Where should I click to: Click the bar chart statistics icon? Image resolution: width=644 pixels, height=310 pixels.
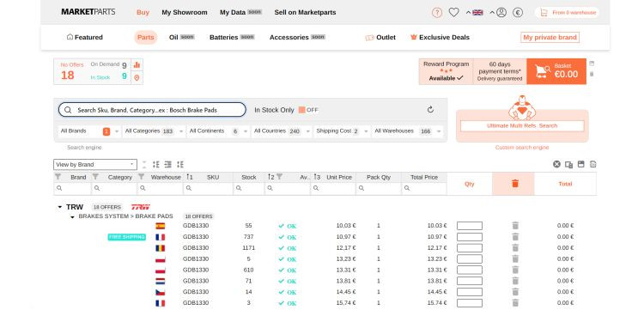[x=137, y=65]
